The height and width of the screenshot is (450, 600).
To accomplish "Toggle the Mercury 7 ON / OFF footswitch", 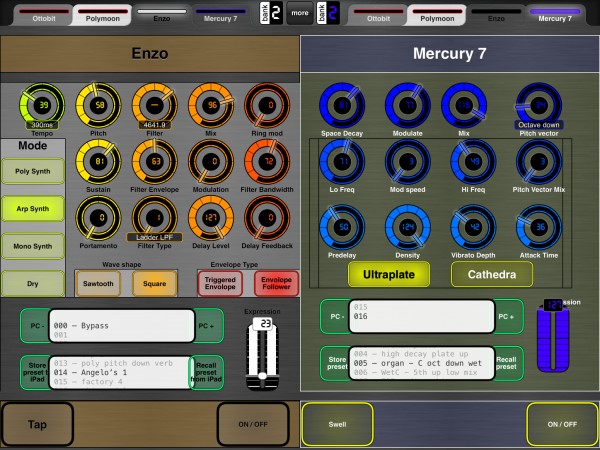I will [x=562, y=424].
